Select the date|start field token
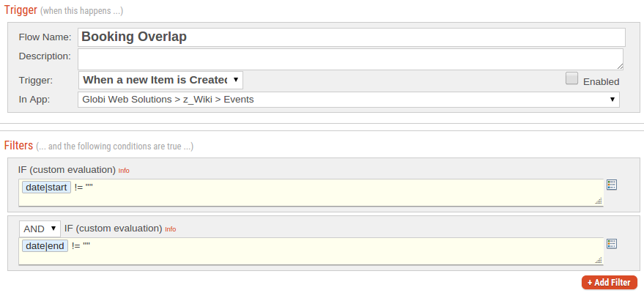The height and width of the screenshot is (293, 644). [x=46, y=188]
